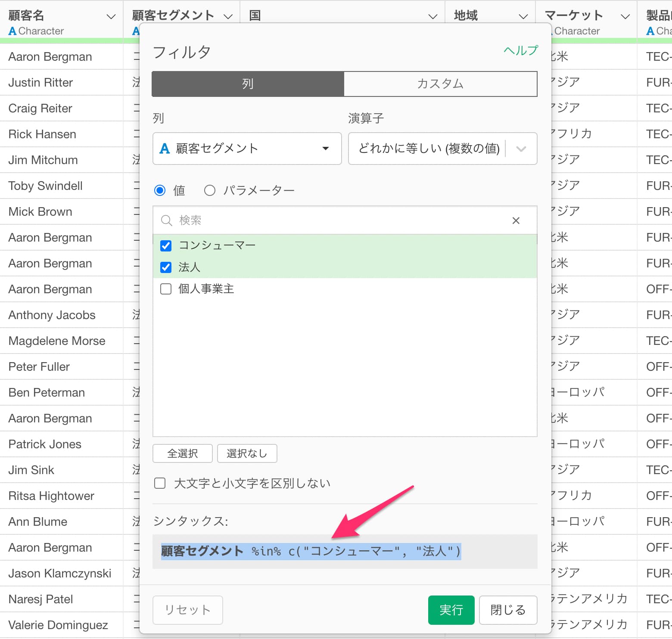Clear the search field with the X icon
Image resolution: width=672 pixels, height=639 pixels.
point(516,220)
